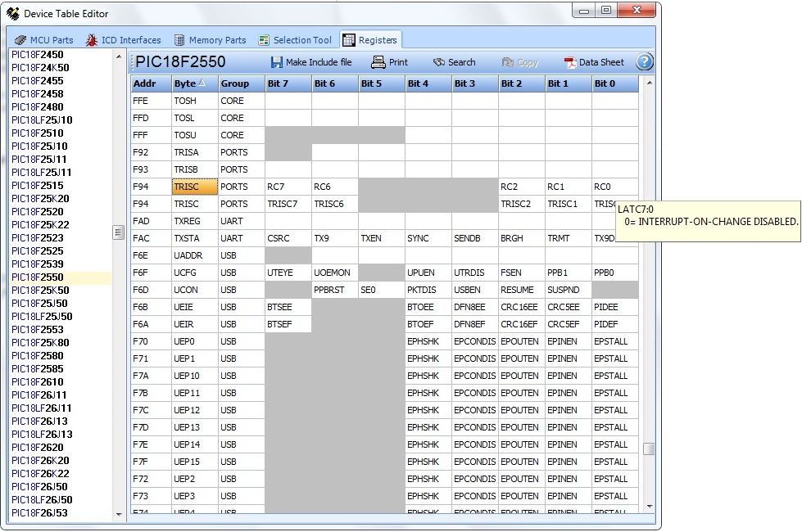
Task: Open the Data Sheet PDF icon
Action: pyautogui.click(x=570, y=62)
